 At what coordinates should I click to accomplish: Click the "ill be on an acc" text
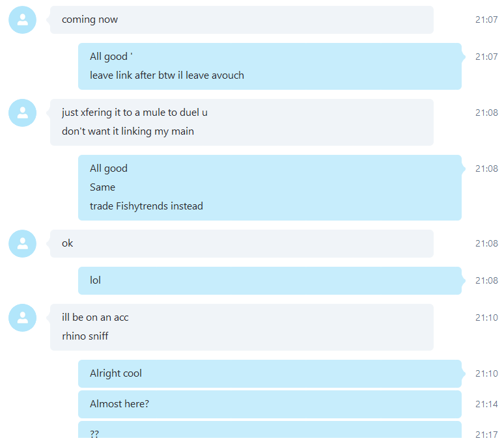[95, 317]
